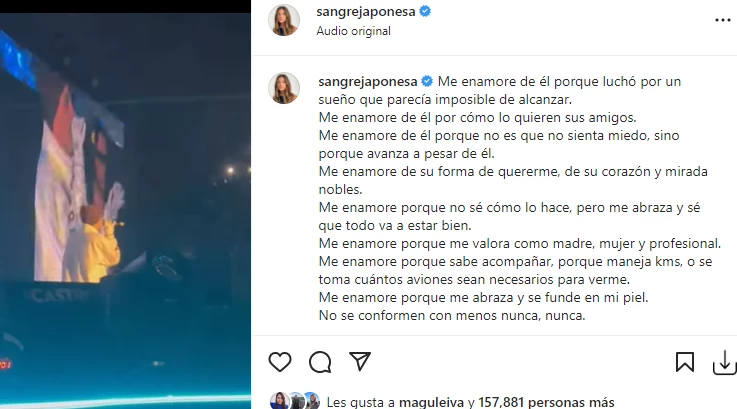
Task: Share post with paper plane icon
Action: point(360,362)
